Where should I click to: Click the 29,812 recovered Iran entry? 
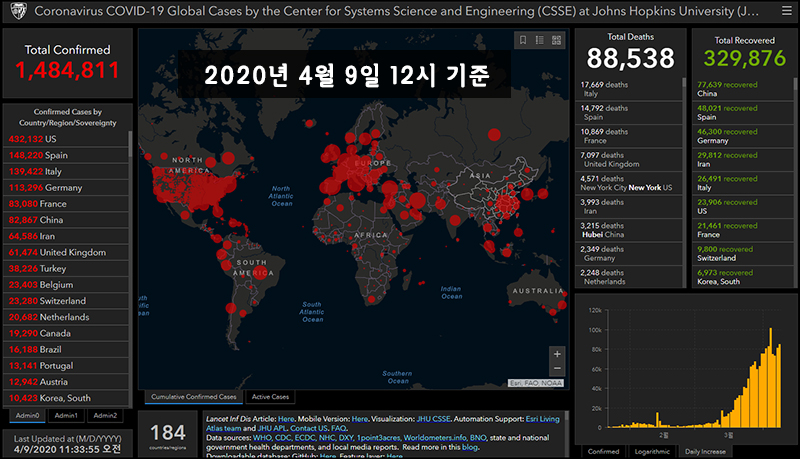[743, 159]
